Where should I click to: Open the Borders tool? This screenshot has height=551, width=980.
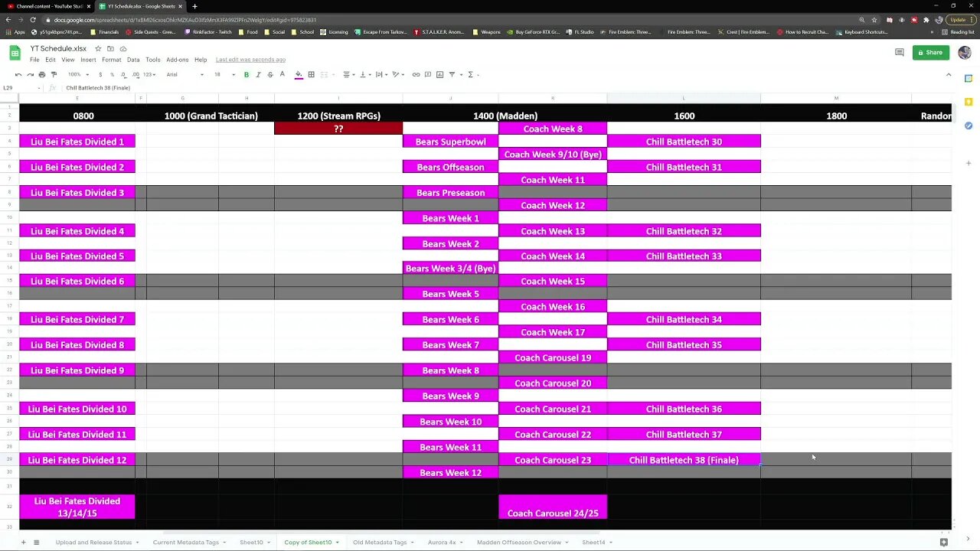[x=311, y=74]
